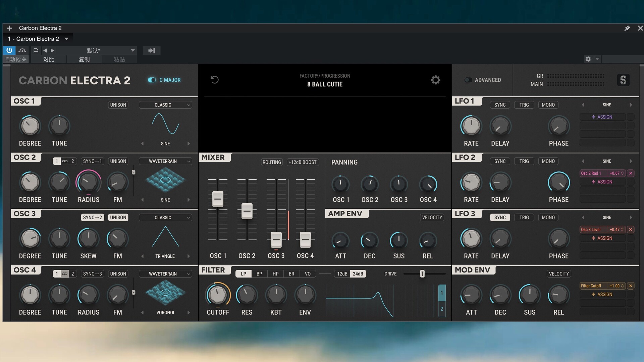Click the sidechain arrow button
The width and height of the screenshot is (644, 362).
(x=152, y=51)
